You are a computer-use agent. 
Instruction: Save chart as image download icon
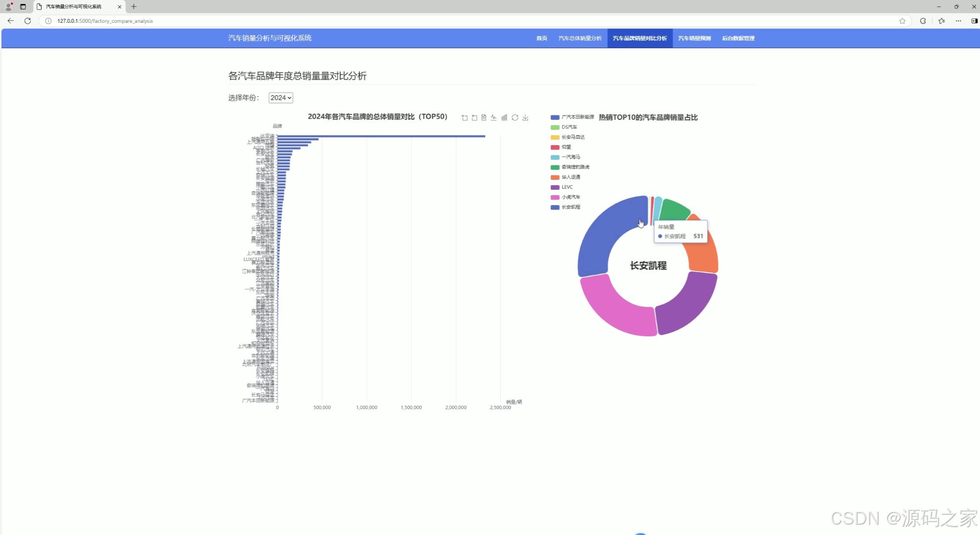525,117
